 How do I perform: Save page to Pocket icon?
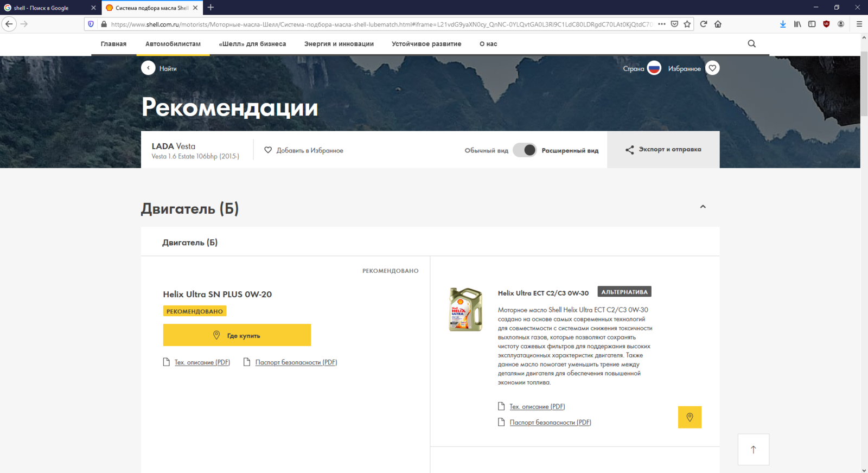(x=674, y=24)
